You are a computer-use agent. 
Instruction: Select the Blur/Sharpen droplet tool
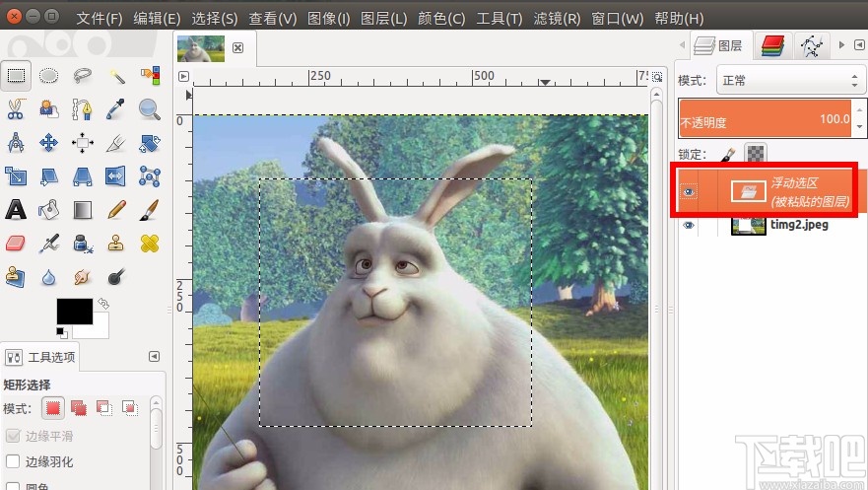click(x=48, y=277)
